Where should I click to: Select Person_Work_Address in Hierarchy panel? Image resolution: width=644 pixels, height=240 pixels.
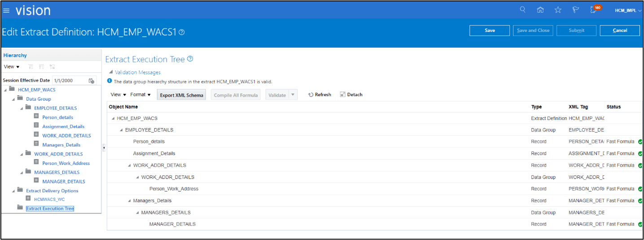(x=66, y=163)
